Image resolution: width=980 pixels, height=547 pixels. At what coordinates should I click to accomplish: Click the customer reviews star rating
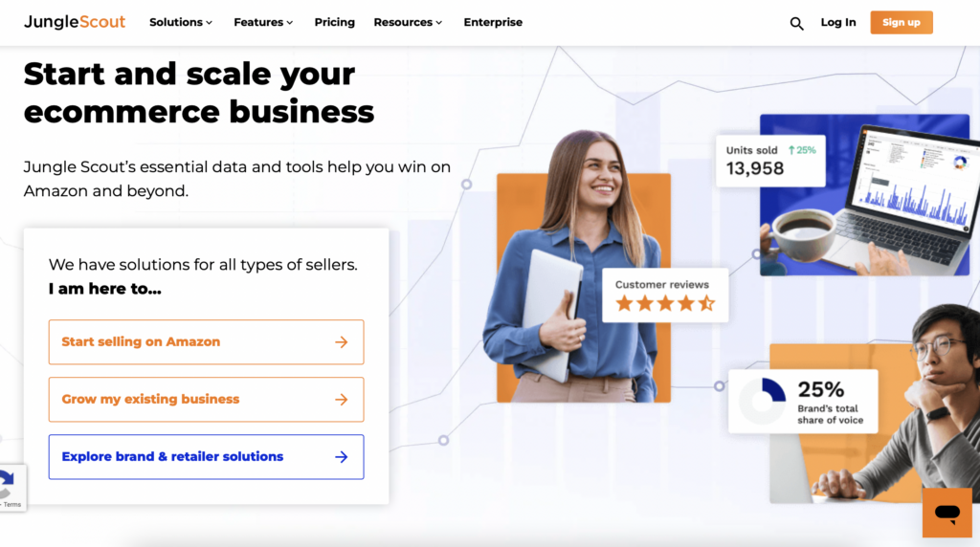[x=665, y=303]
